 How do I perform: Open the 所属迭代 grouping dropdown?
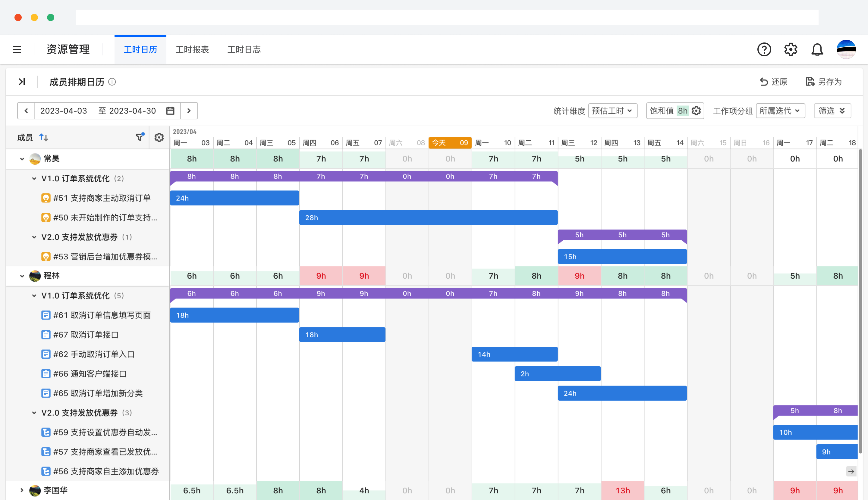tap(780, 111)
